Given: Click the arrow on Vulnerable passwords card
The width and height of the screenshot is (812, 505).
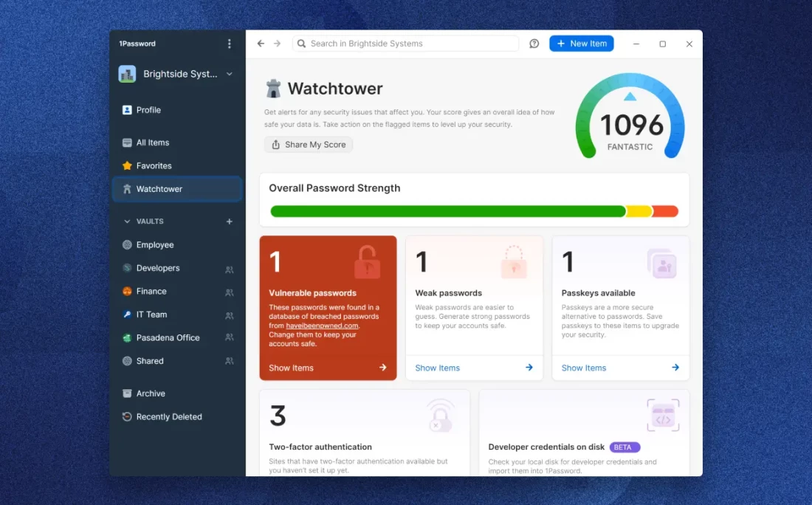Looking at the screenshot, I should 382,368.
